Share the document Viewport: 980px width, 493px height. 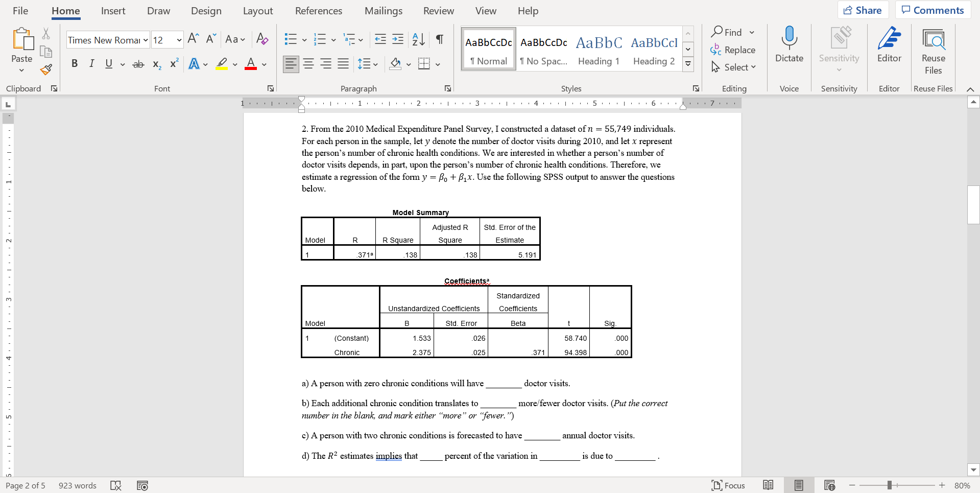point(863,10)
